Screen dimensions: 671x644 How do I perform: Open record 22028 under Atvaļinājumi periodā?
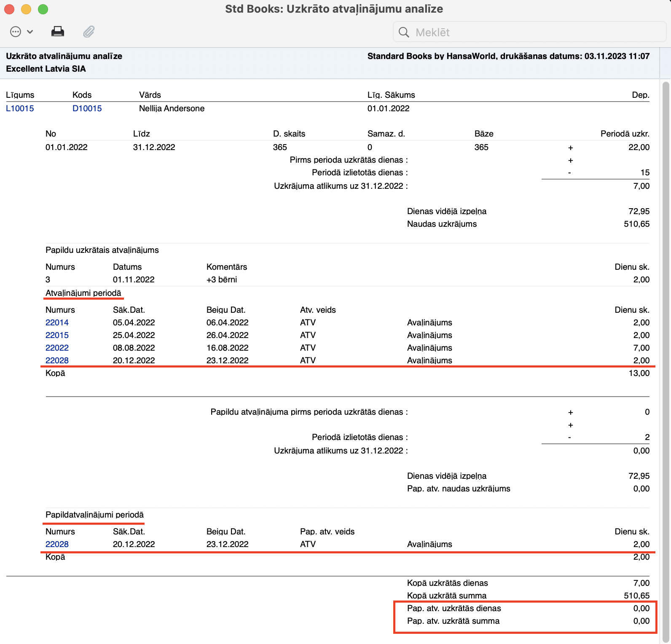[57, 360]
